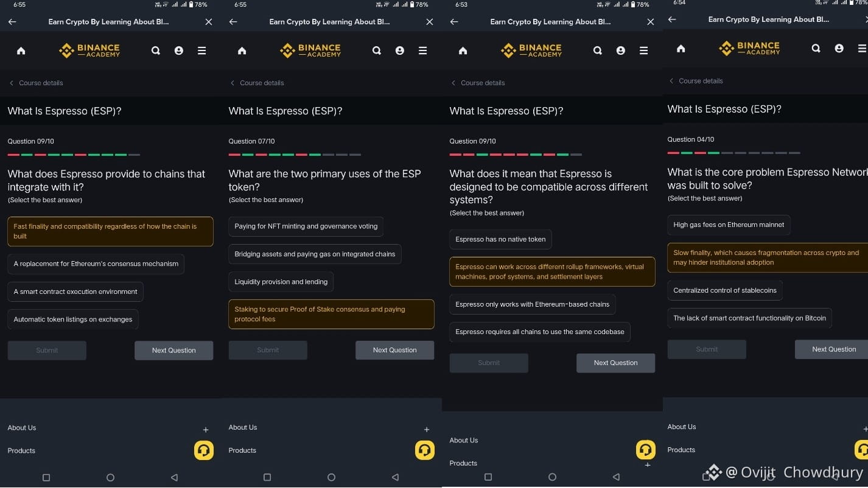Tap Android home circle on "provide to chains" screen
Viewport: 868px width, 488px height.
click(x=110, y=478)
